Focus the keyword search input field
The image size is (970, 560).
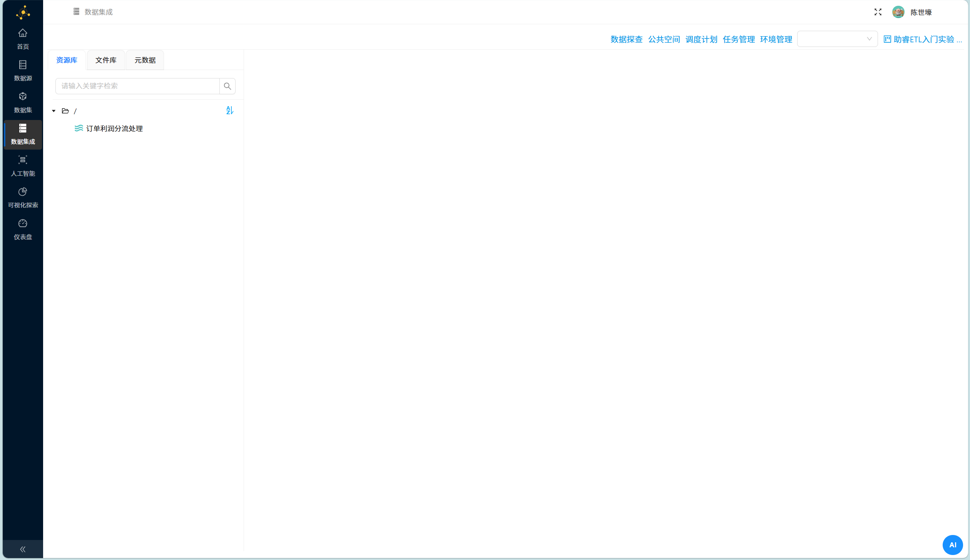(137, 86)
